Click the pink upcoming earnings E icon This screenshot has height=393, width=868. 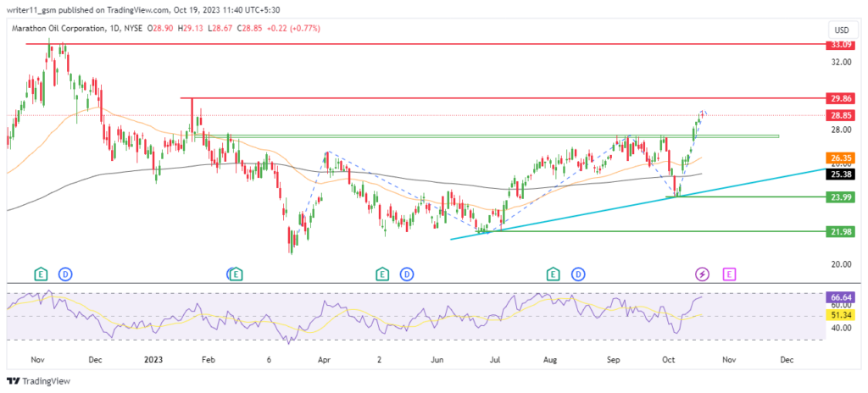730,274
